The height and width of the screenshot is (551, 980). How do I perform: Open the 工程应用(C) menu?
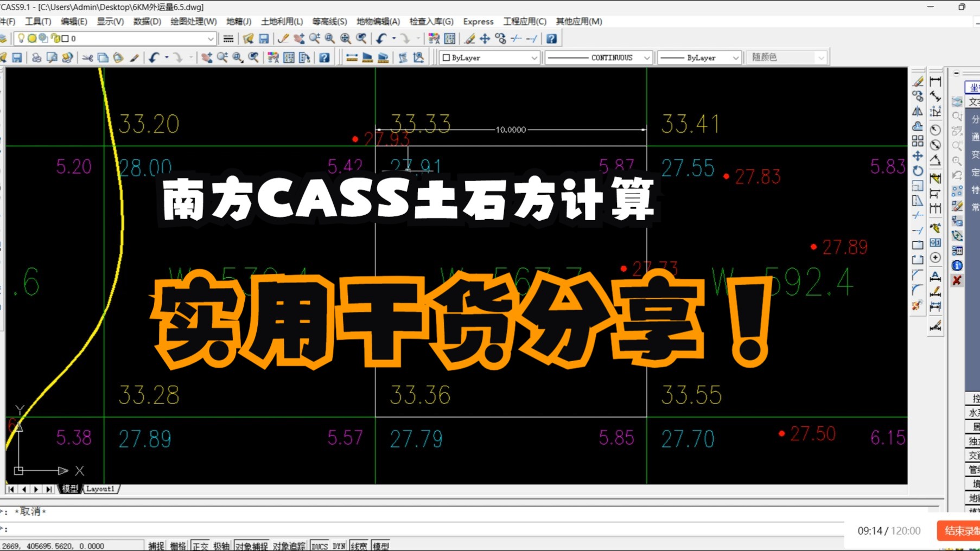(524, 22)
